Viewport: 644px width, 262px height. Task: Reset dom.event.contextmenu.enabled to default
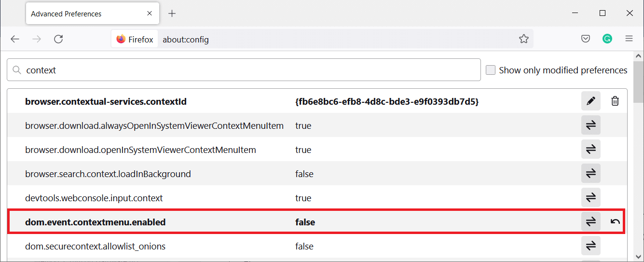[x=615, y=222]
